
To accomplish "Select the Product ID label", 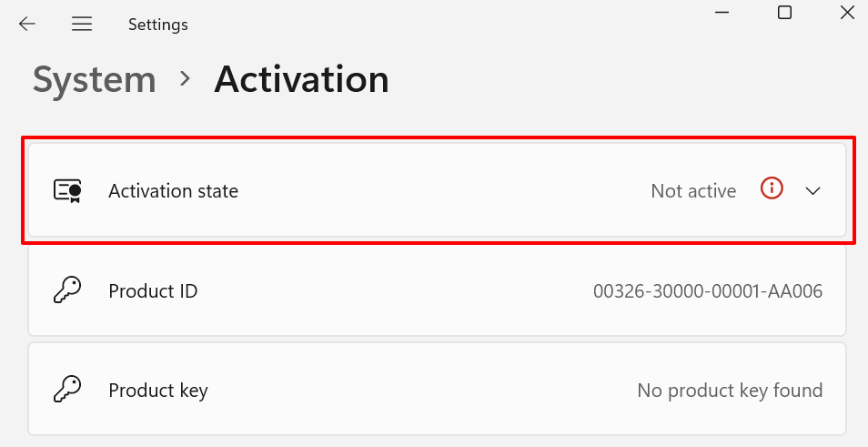I will point(153,291).
